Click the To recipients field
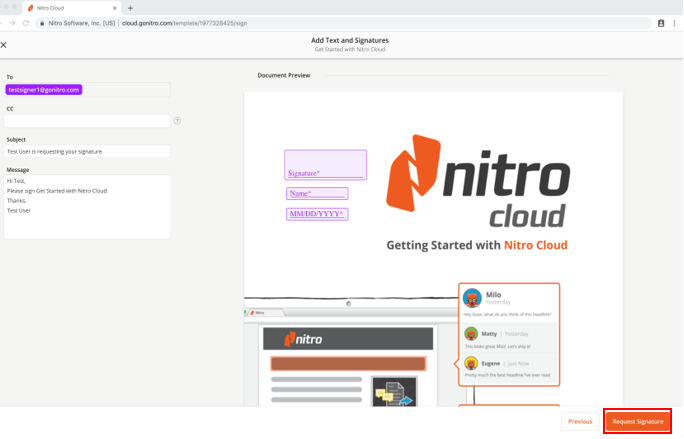 87,90
